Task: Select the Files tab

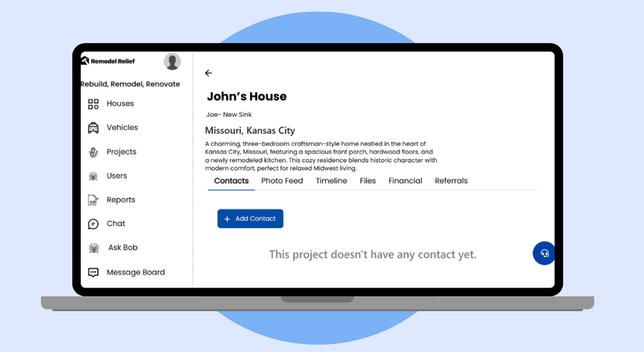Action: tap(367, 181)
